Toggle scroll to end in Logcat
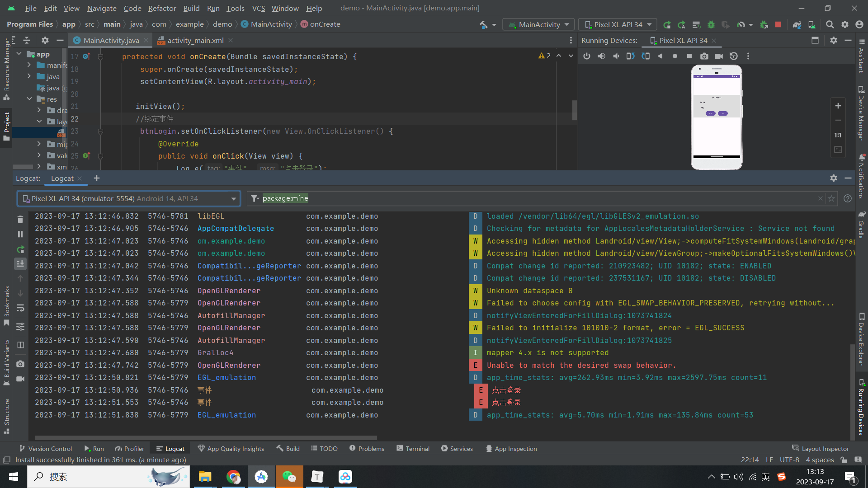868x488 pixels. point(20,263)
